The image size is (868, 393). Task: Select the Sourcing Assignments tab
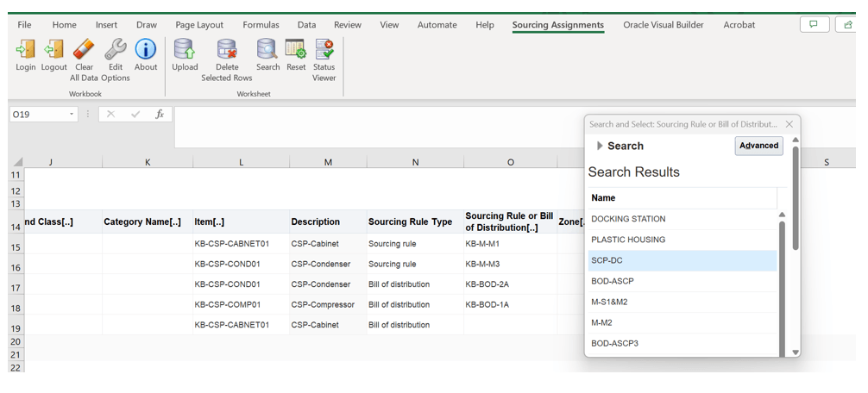(x=558, y=25)
